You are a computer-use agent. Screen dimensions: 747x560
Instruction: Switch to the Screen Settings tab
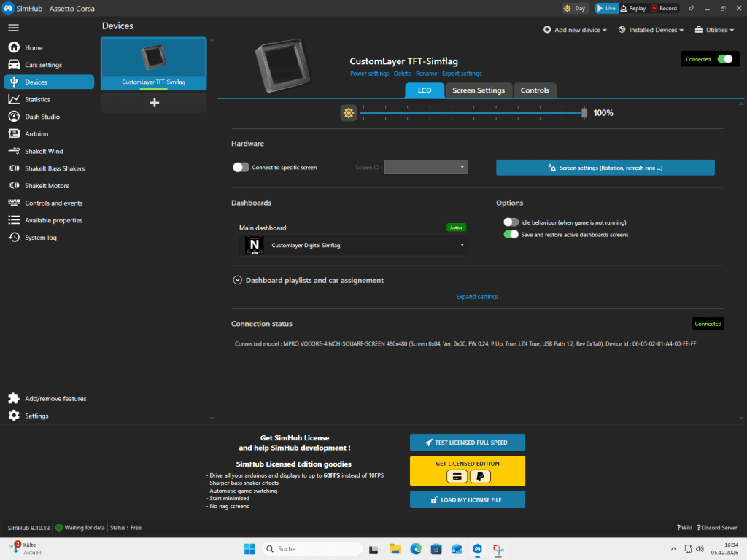(478, 90)
